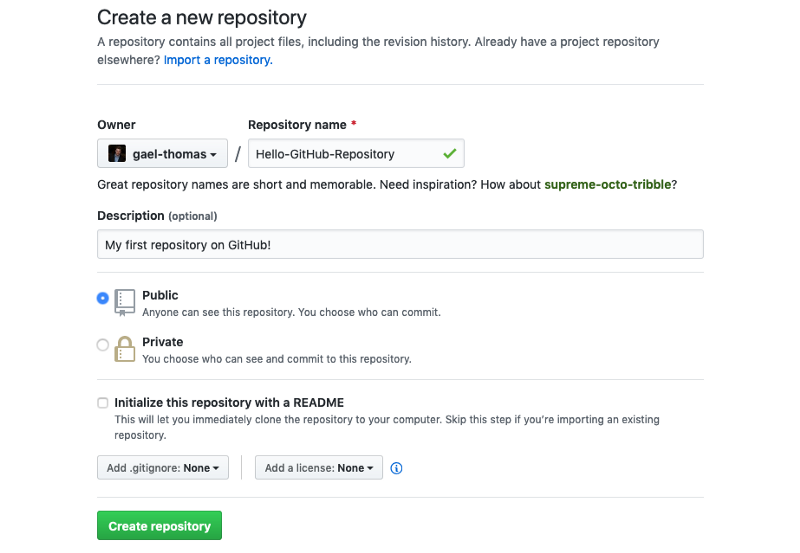Click the owner avatar icon
The height and width of the screenshot is (553, 800).
pos(117,154)
